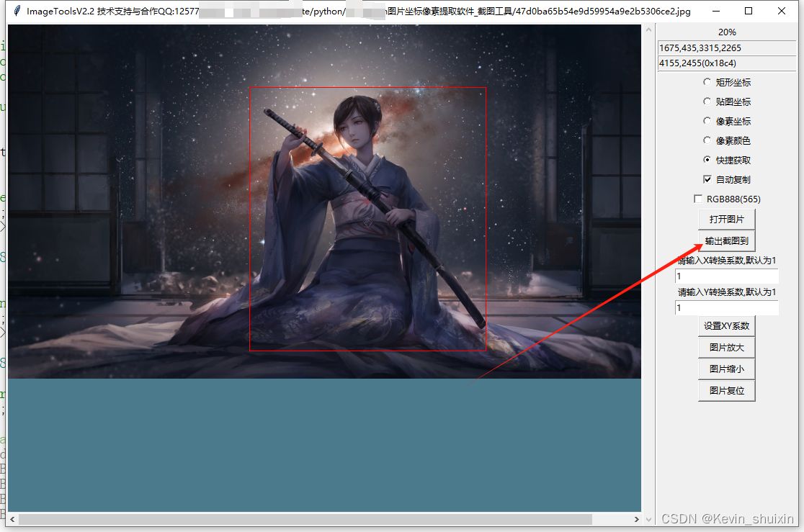The image size is (804, 532).
Task: Focus the Y转换系数 input field
Action: [x=727, y=308]
